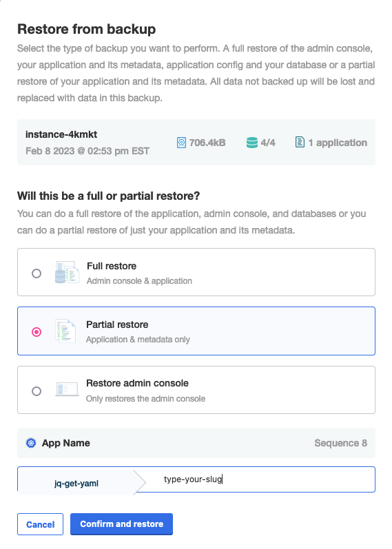Click the backup size disk icon
Screen dimensions: 392x549
[181, 143]
